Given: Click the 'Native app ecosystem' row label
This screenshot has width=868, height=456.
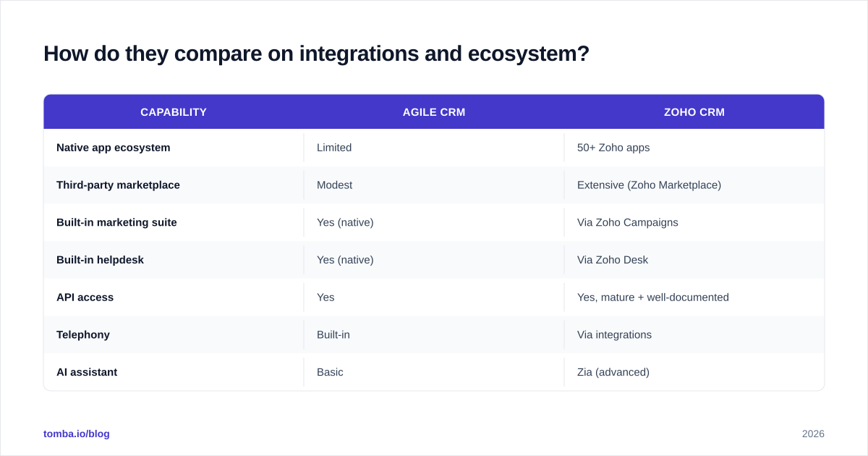Looking at the screenshot, I should [x=114, y=148].
